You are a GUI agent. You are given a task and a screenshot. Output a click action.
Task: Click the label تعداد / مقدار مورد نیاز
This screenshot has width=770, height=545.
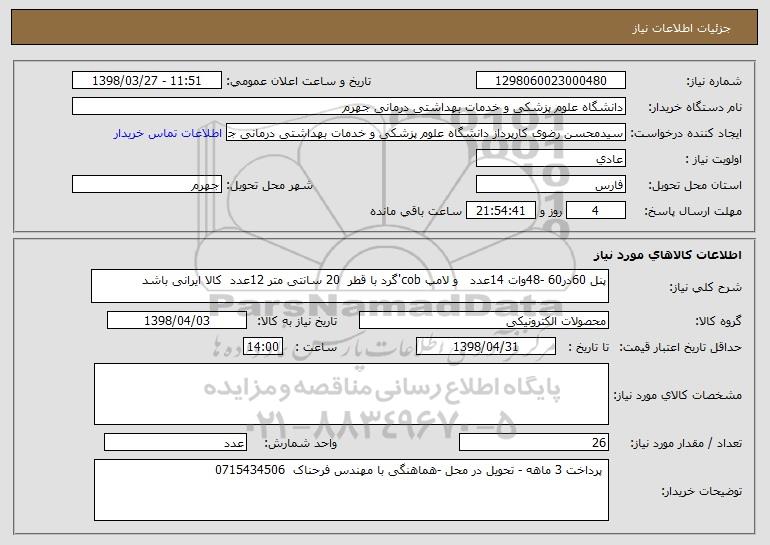686,444
